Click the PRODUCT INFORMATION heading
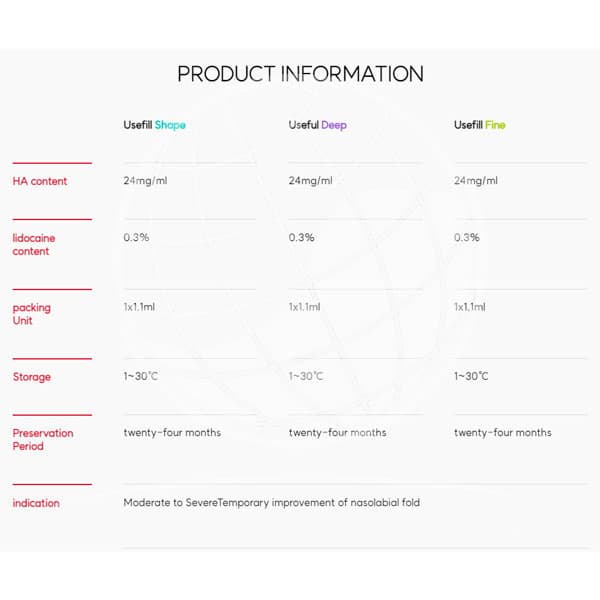This screenshot has height=600, width=600. (x=300, y=74)
